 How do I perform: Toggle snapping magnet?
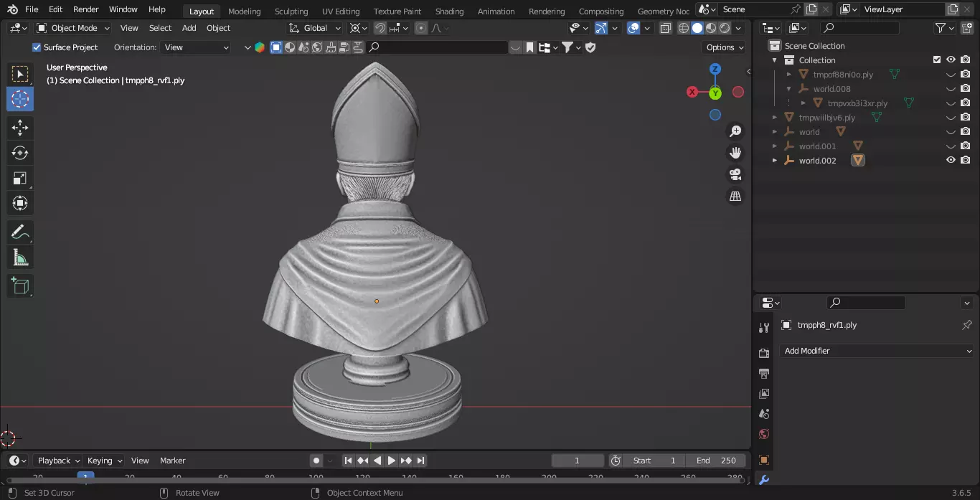[380, 28]
